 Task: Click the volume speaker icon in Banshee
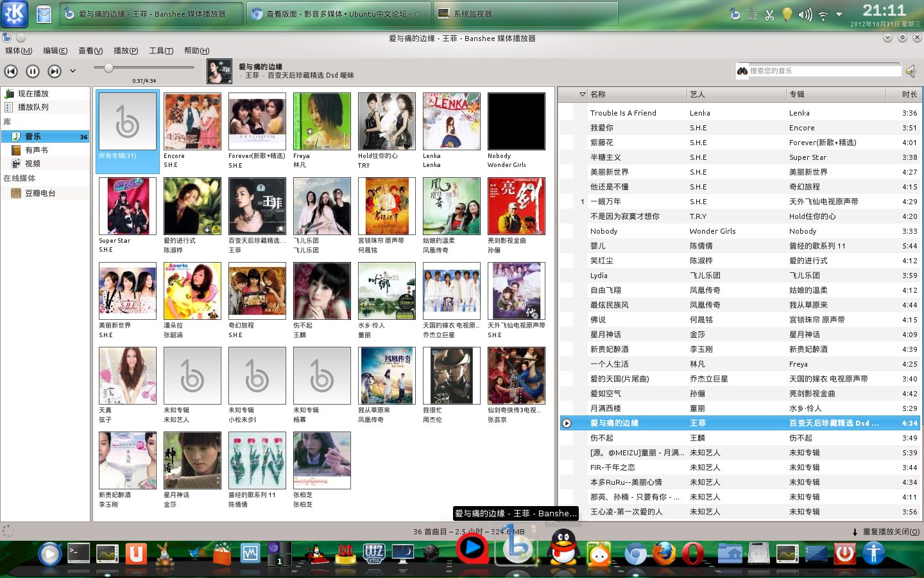910,71
